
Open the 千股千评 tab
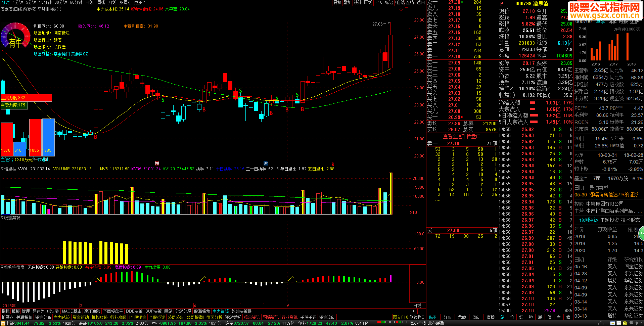click(309, 317)
